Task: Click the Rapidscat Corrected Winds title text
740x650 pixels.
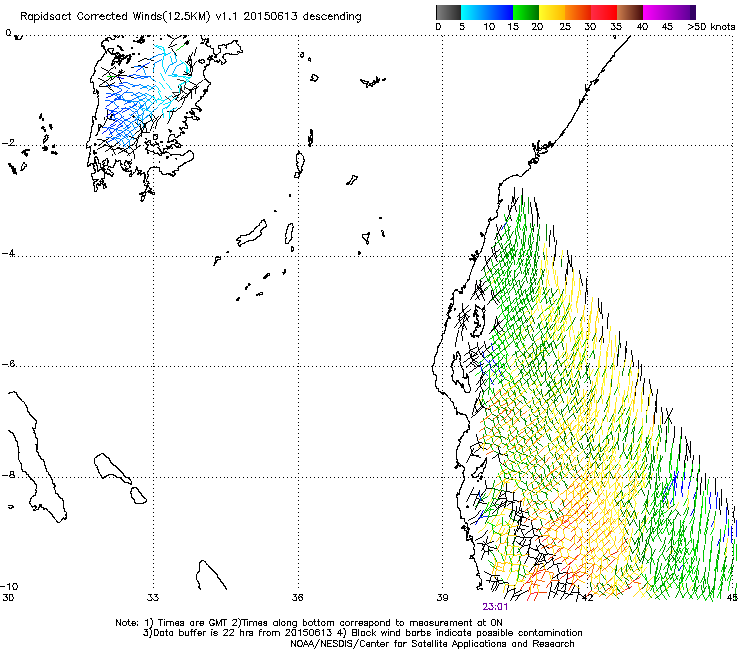Action: click(191, 17)
